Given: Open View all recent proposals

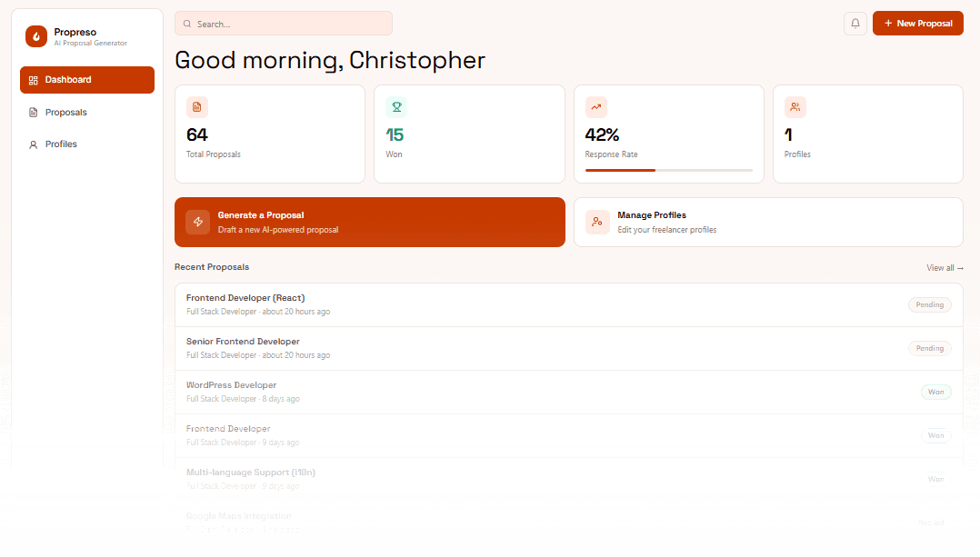Looking at the screenshot, I should [945, 267].
